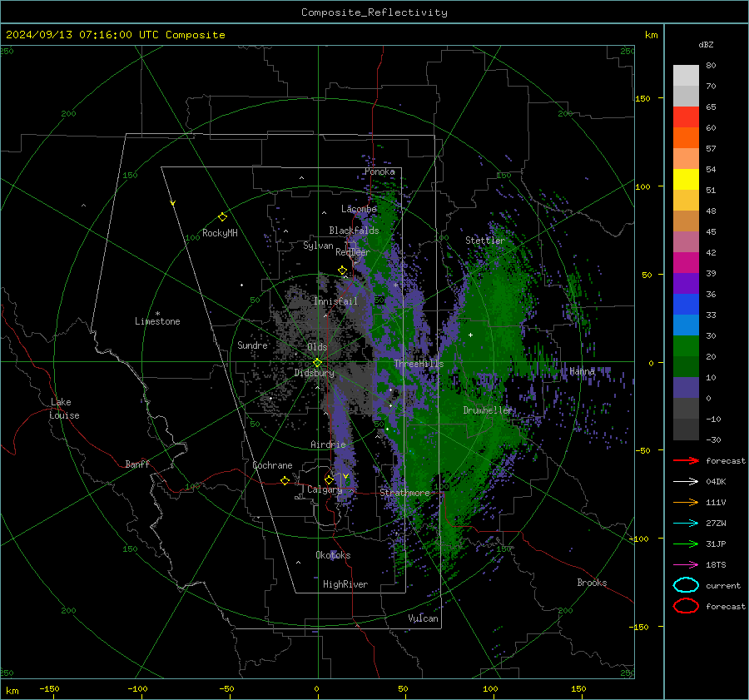The height and width of the screenshot is (700, 749).
Task: Click the yellow diamond marker below RedDeer
Action: (342, 271)
